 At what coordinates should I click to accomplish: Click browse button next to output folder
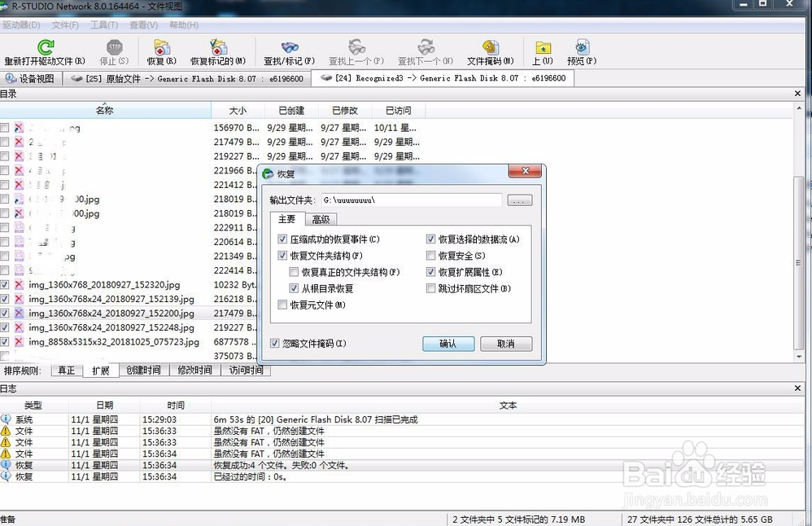point(519,199)
